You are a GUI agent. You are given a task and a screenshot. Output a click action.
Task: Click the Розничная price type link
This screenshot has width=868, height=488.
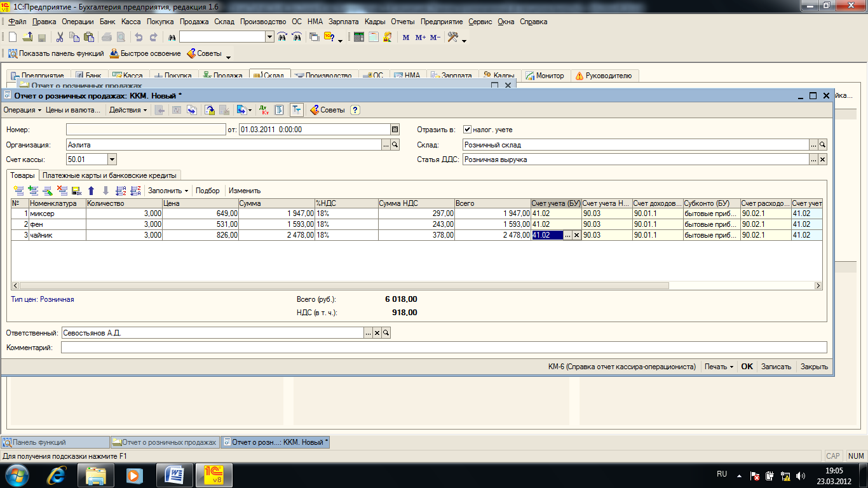pyautogui.click(x=57, y=299)
